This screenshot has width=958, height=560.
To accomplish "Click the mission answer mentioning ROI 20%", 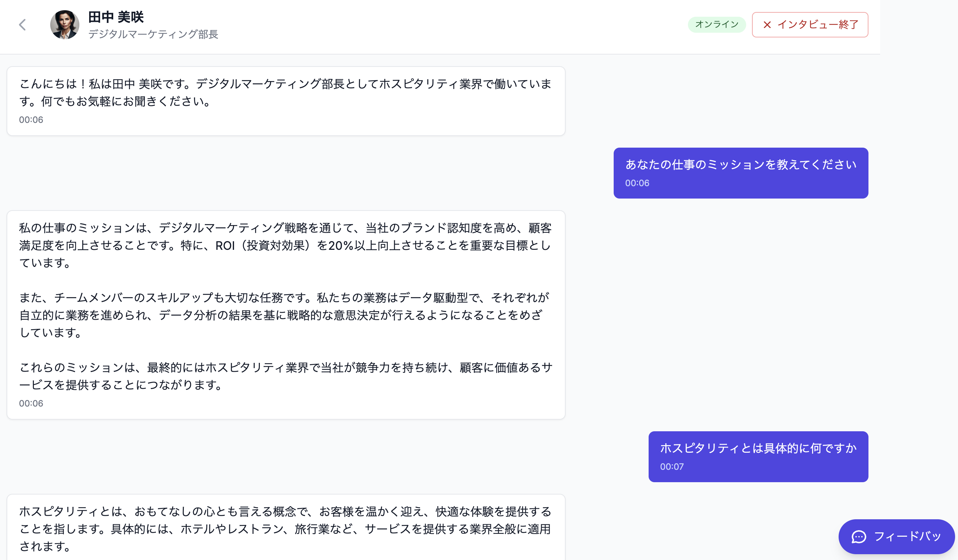I will [285, 245].
